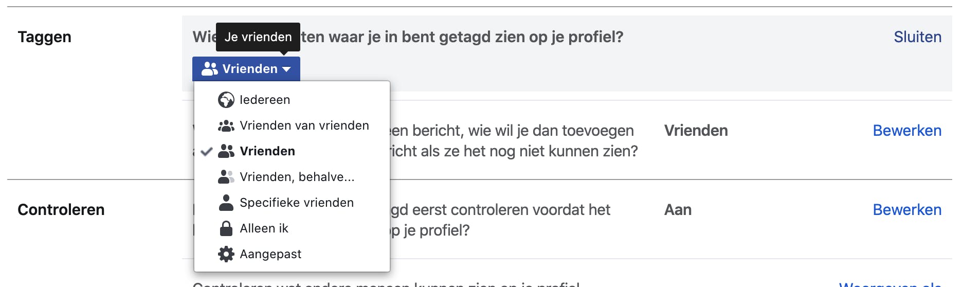The width and height of the screenshot is (980, 287).
Task: Click Bewerken in the Controleren row
Action: click(907, 210)
